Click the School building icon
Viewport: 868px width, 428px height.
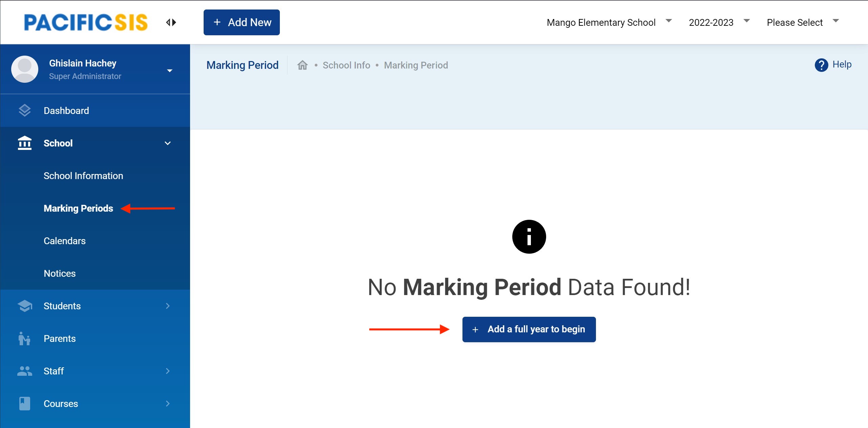[25, 143]
